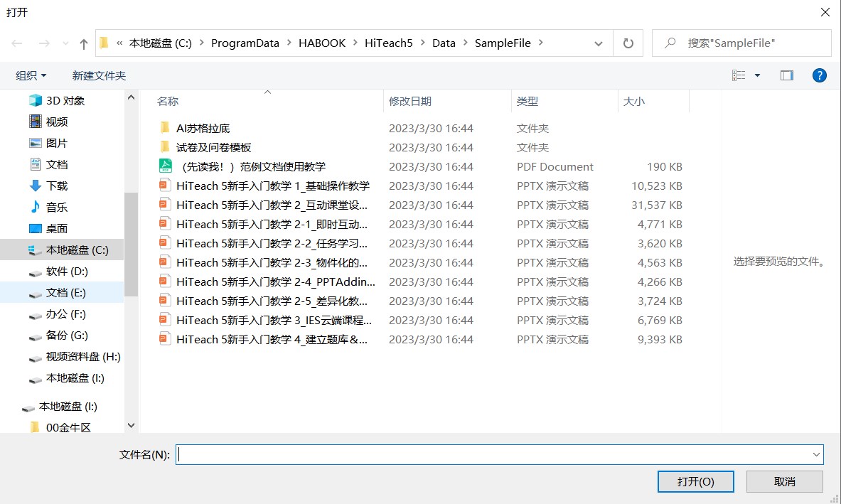Screen dimensions: 841x504
Task: Click the Up one level arrow icon
Action: pos(84,43)
